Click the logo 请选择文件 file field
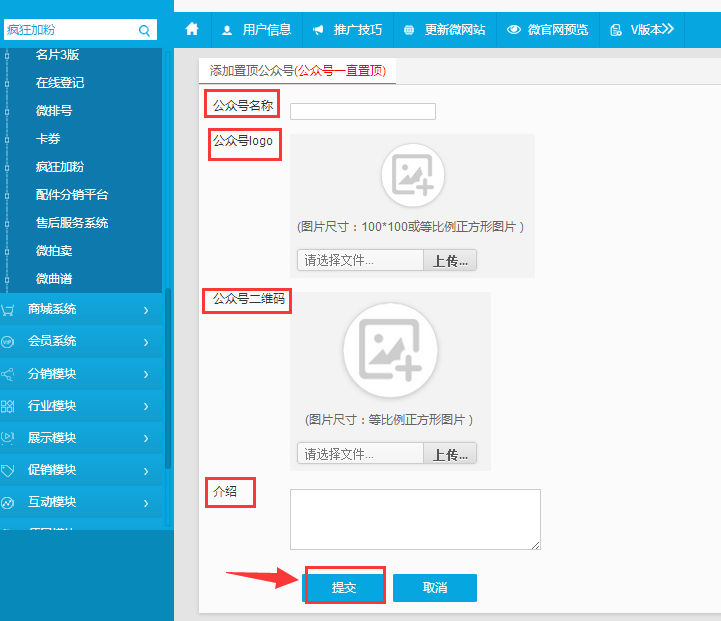This screenshot has width=721, height=621. [360, 261]
